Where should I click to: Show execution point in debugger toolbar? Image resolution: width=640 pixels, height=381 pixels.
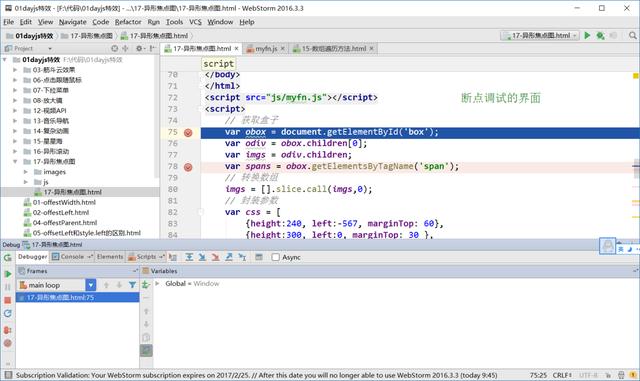tap(173, 257)
